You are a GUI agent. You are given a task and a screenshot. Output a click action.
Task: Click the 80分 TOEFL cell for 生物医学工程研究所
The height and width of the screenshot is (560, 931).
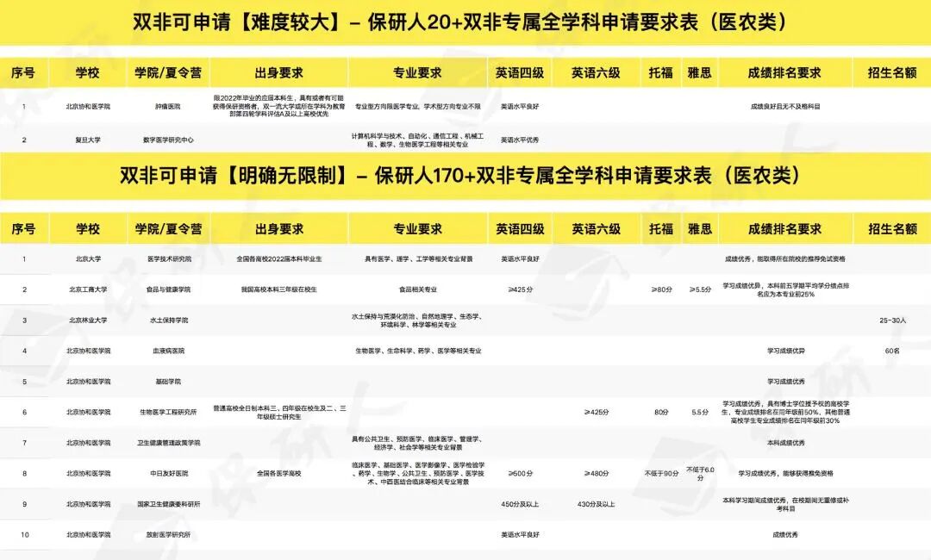tap(661, 413)
